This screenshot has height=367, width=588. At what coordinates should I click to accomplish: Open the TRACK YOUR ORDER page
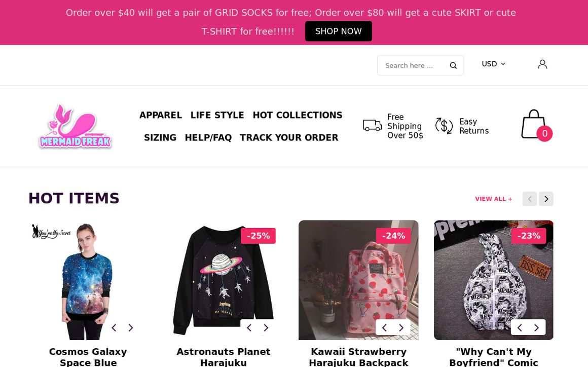click(x=289, y=137)
